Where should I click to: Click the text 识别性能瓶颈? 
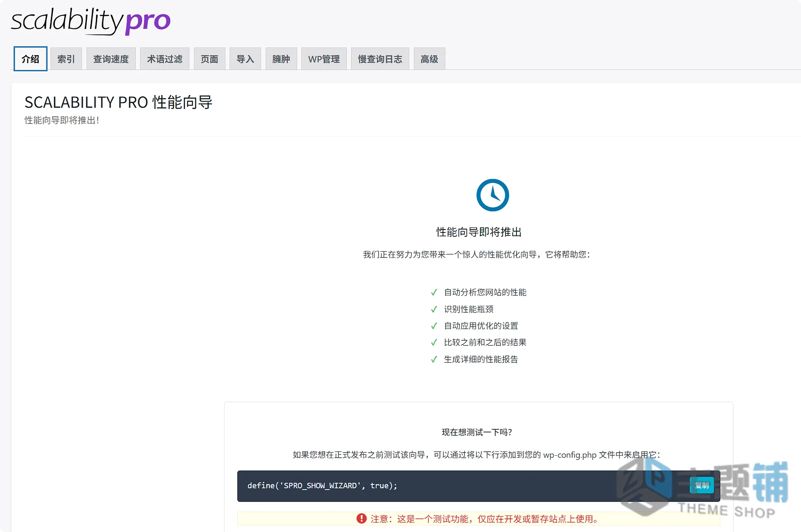coord(469,309)
